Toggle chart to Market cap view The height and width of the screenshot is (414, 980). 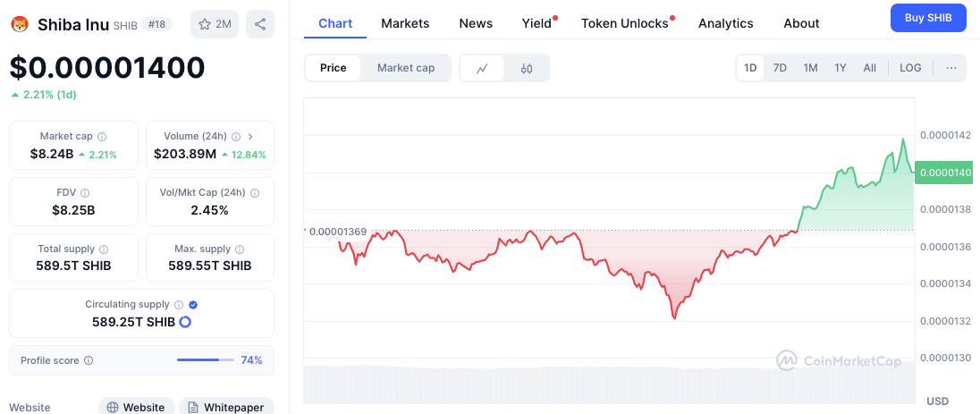pyautogui.click(x=406, y=68)
